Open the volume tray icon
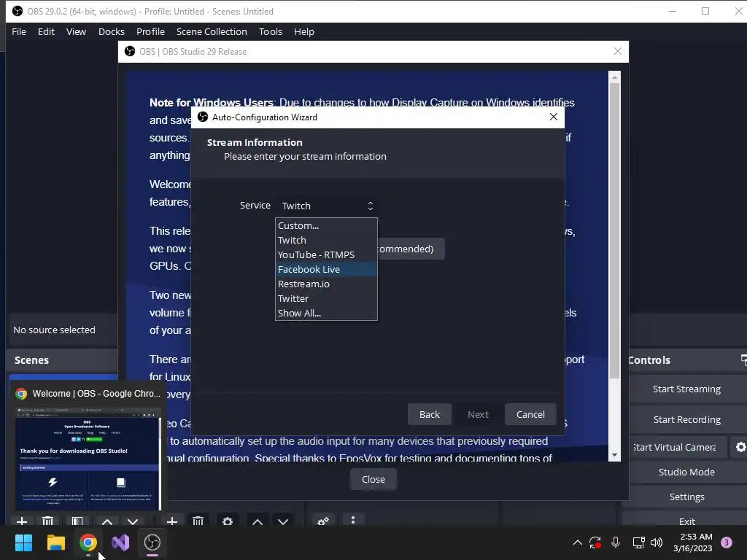Viewport: 747px width, 560px height. click(657, 542)
